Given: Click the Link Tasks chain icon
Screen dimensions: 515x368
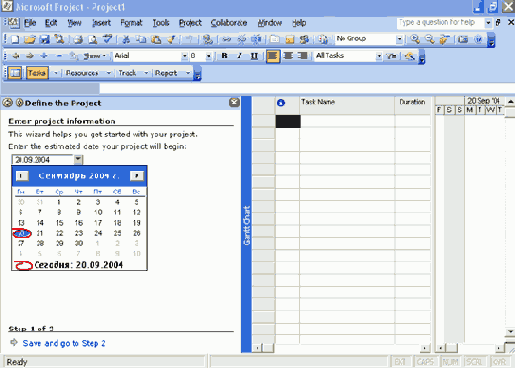Looking at the screenshot, I should point(226,39).
